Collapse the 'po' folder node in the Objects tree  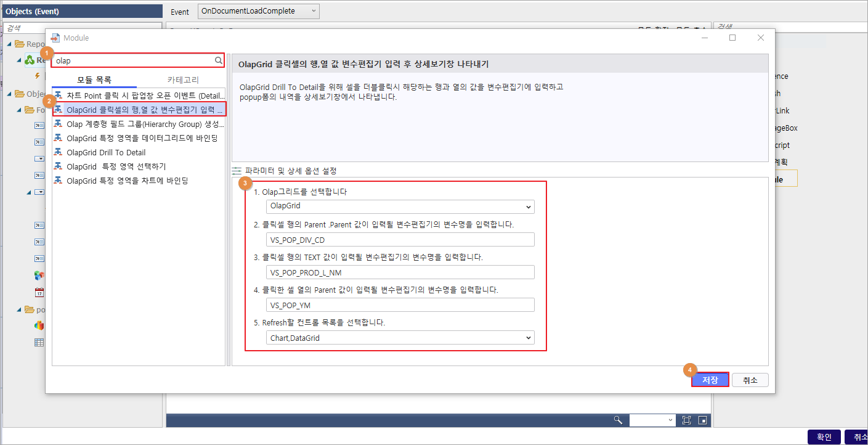(x=19, y=309)
